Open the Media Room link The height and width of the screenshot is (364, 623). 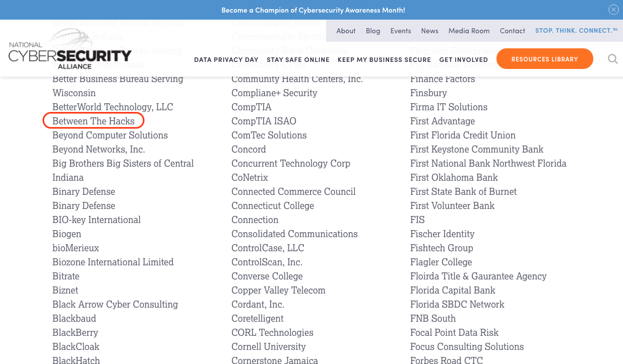click(469, 31)
